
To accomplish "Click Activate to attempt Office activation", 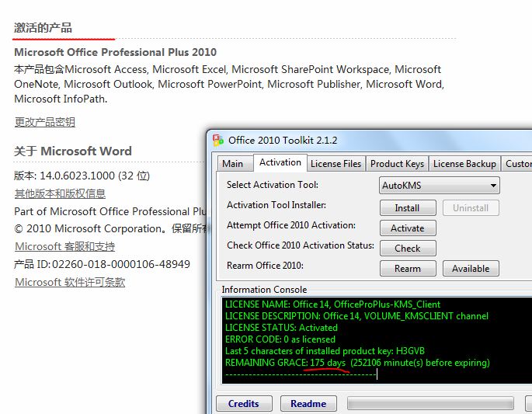I will pos(408,228).
